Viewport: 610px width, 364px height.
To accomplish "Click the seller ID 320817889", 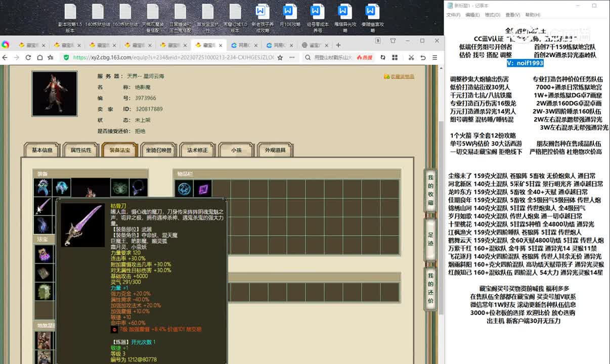I will pos(149,109).
